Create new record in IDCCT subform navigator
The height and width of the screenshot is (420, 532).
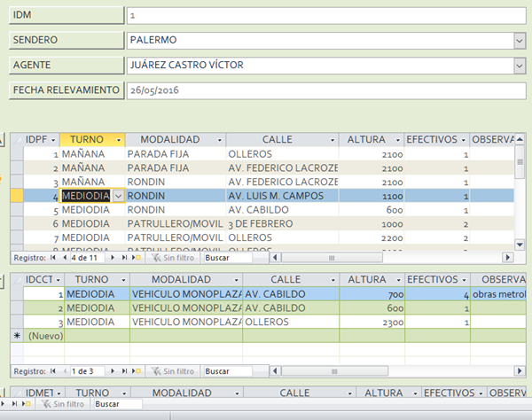coord(139,371)
